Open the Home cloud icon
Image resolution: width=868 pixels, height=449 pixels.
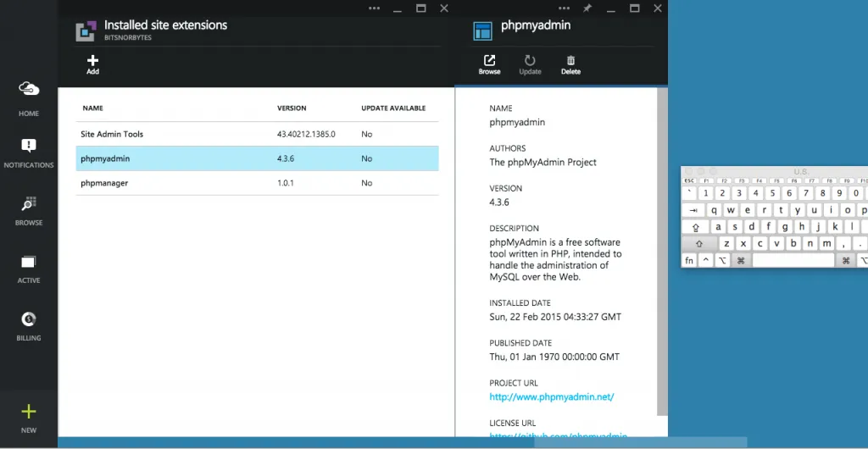pos(29,88)
